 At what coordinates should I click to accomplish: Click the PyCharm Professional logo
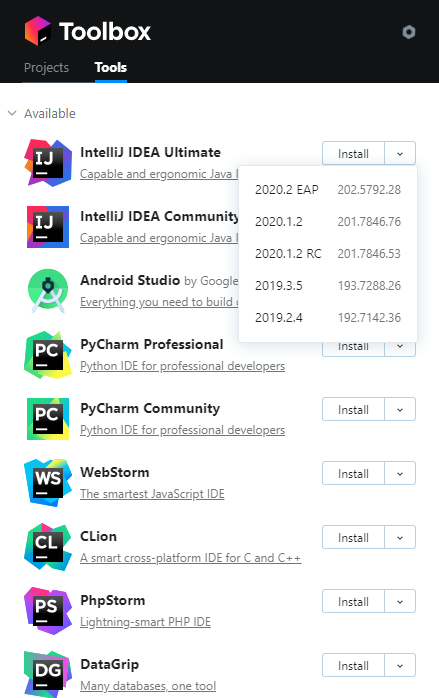coord(48,355)
